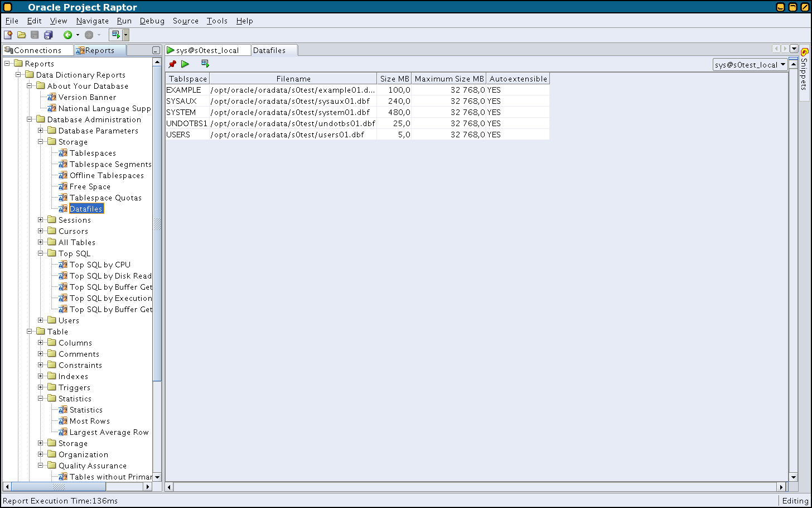
Task: Open the sys@s0test_local connection dropdown
Action: coord(750,65)
